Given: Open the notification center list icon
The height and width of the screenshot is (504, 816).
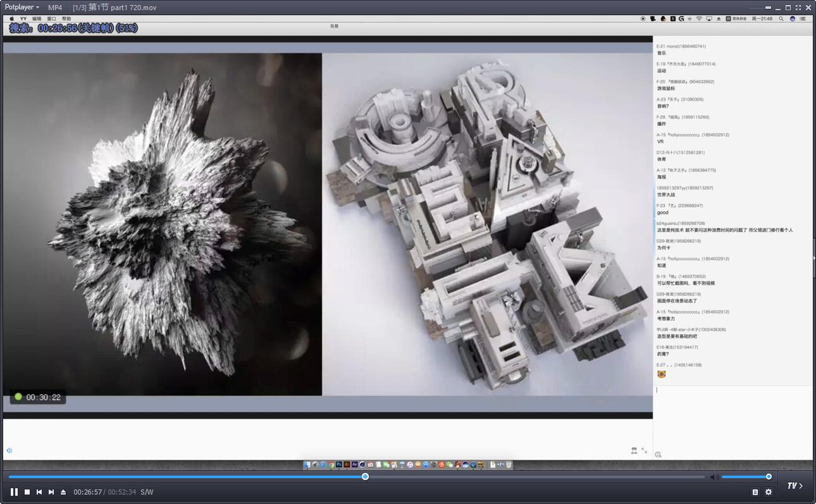Looking at the screenshot, I should [803, 19].
